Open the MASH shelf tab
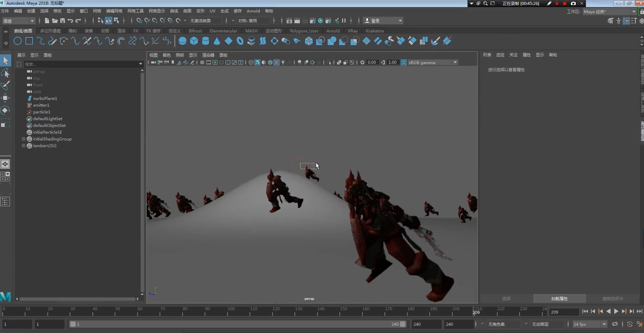 pyautogui.click(x=251, y=31)
